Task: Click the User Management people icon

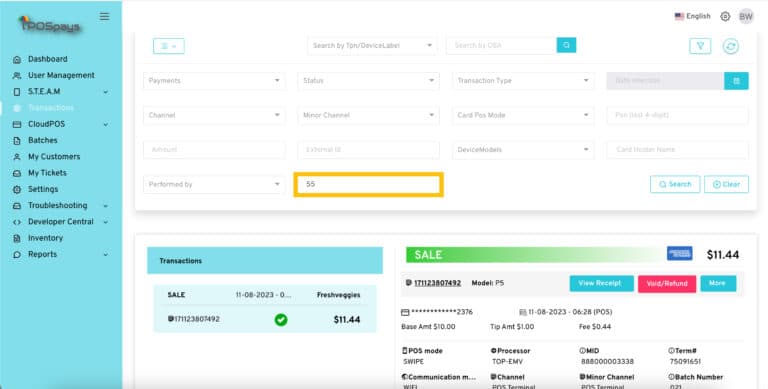Action: [17, 75]
